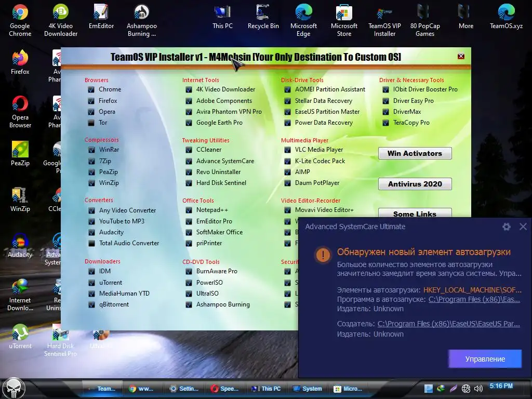Toggle the SoftMaker Office checkbox

point(189,232)
